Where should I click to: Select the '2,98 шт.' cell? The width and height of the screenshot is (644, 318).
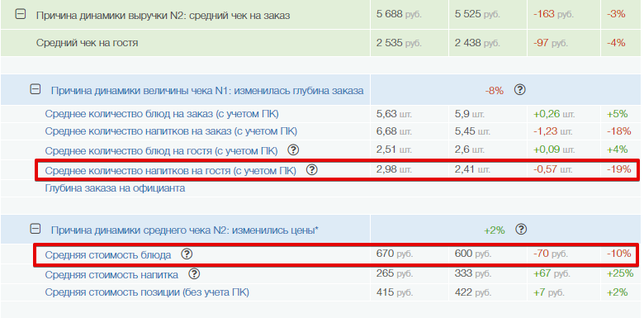(x=394, y=168)
